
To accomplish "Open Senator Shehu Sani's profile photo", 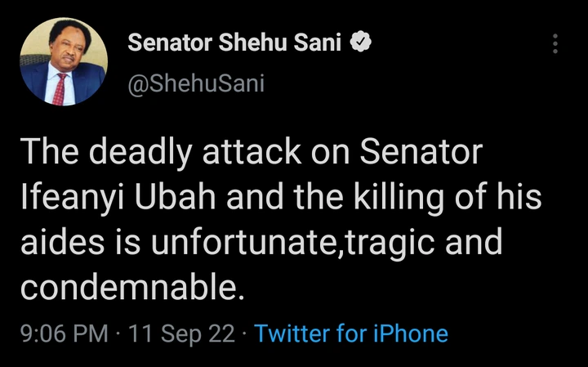I will click(63, 64).
